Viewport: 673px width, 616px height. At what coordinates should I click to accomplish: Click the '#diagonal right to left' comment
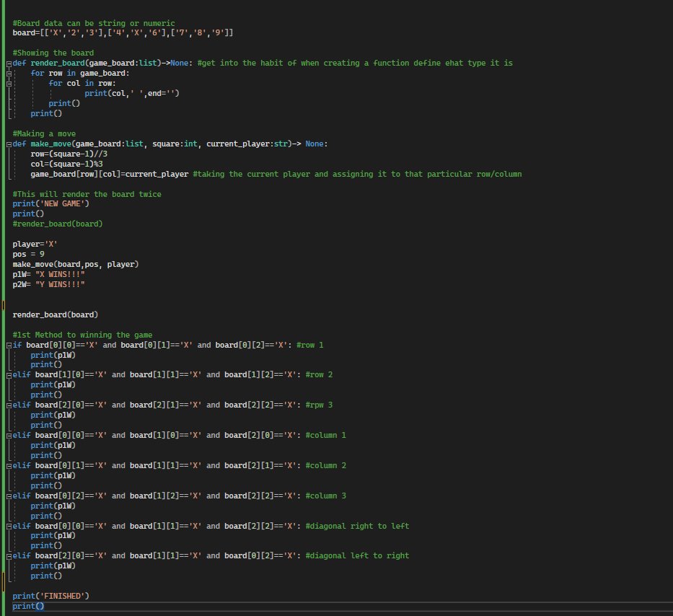(357, 527)
